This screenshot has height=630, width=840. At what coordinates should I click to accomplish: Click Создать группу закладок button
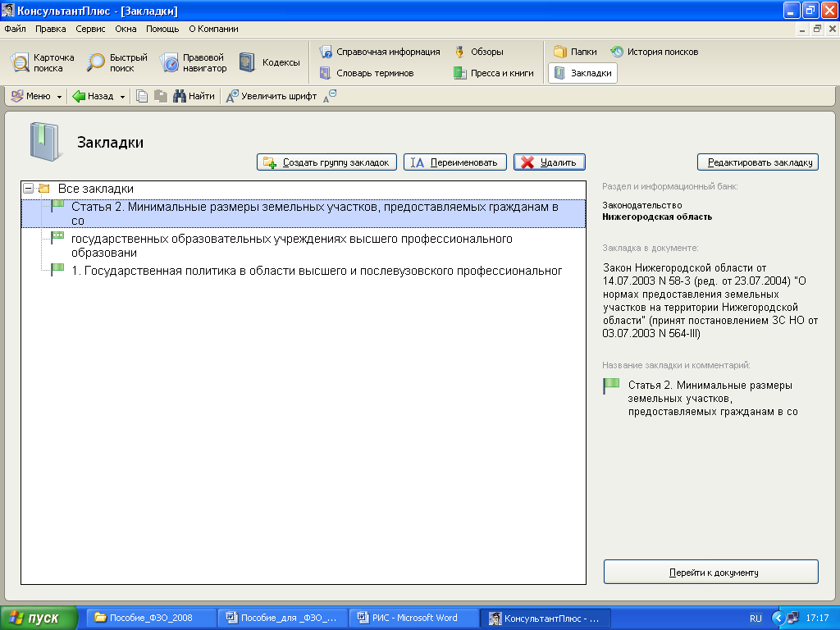coord(326,162)
